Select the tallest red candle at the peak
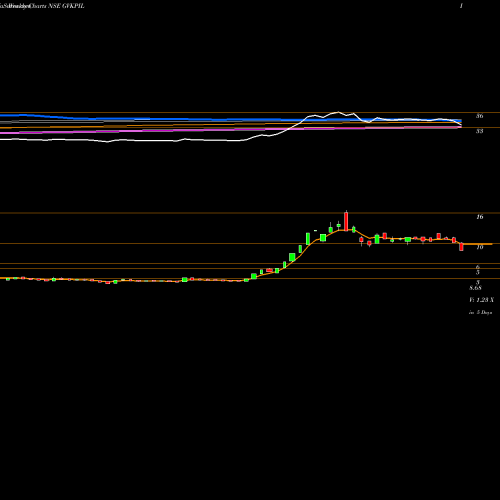 tap(346, 221)
